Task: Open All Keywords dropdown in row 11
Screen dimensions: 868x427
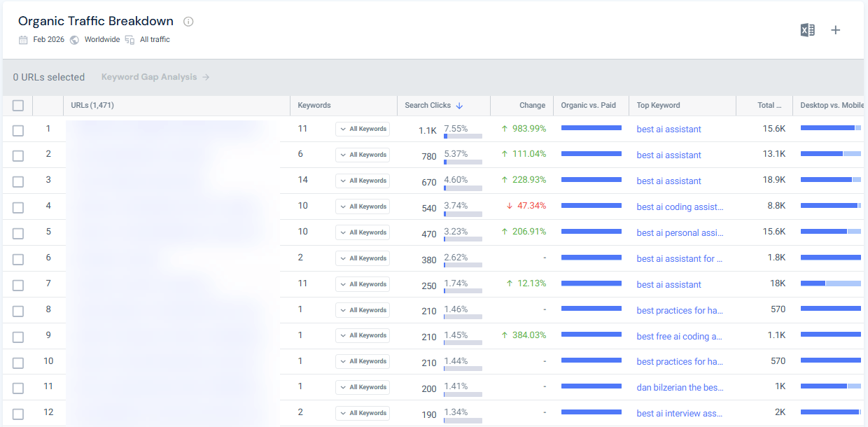Action: 363,387
